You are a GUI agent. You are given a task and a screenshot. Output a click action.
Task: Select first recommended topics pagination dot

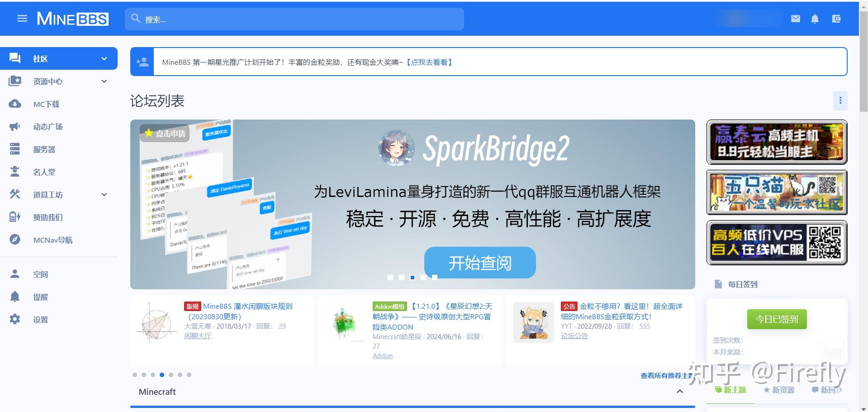click(x=135, y=375)
